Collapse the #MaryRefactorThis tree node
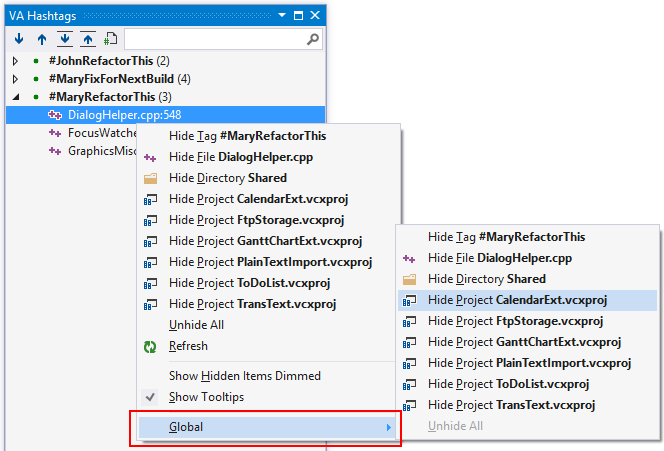Image resolution: width=664 pixels, height=451 pixels. [x=15, y=97]
